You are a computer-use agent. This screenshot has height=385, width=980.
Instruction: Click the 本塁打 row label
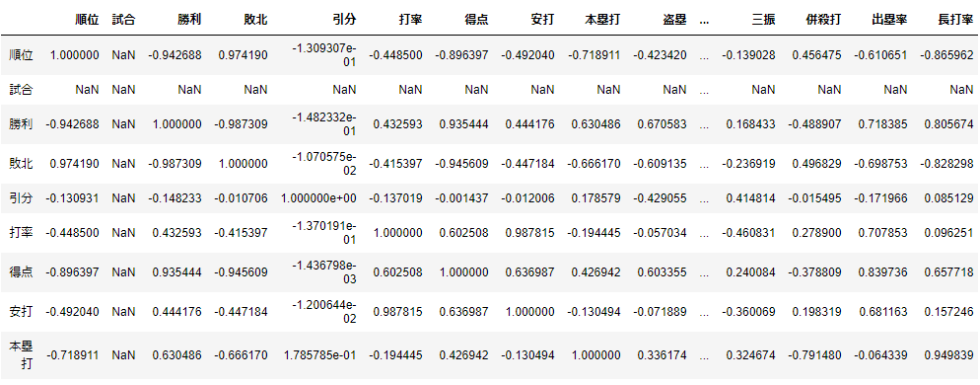22,355
